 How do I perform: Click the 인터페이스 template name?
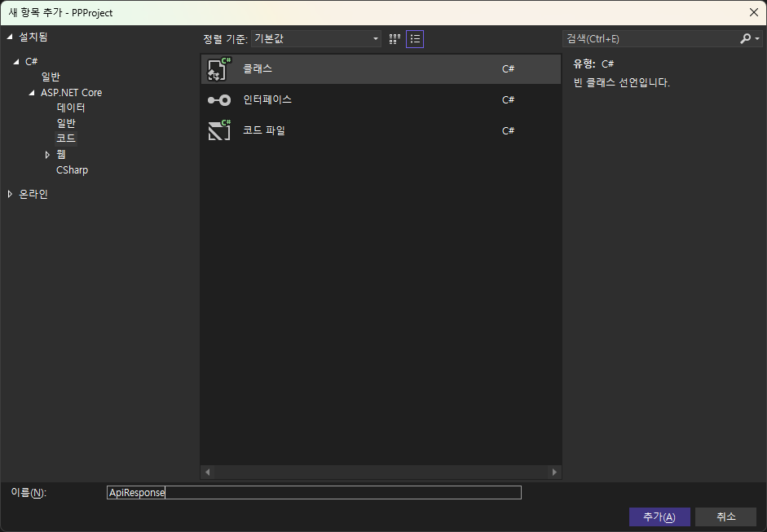point(267,99)
